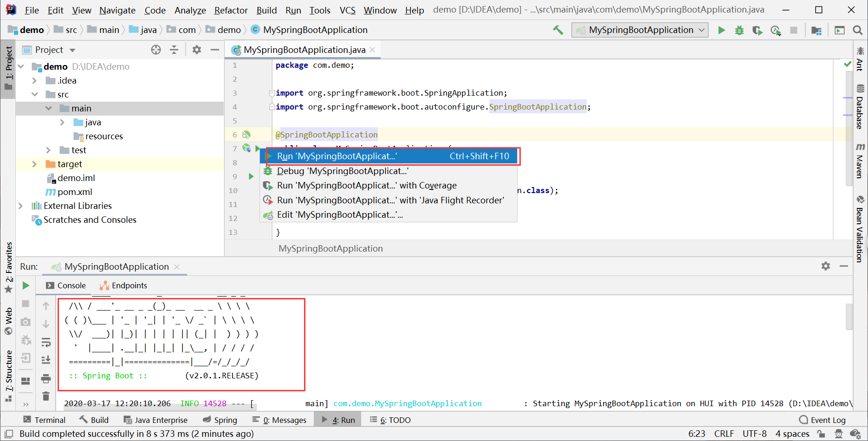Click the print console output icon
Viewport: 868px width, 441px height.
click(46, 379)
